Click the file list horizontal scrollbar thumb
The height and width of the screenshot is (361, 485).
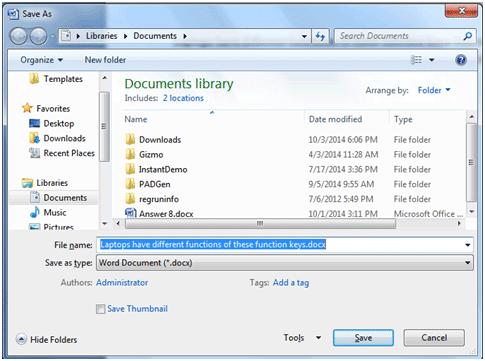coord(260,223)
